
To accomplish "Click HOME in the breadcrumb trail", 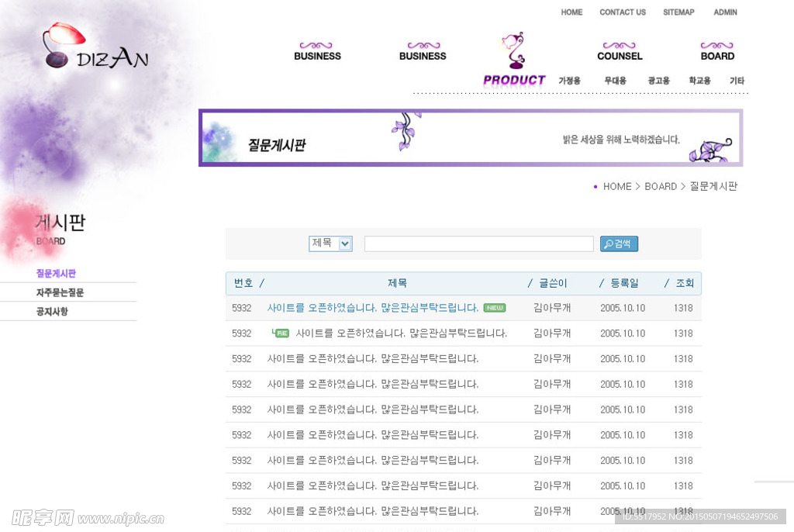I will [617, 186].
